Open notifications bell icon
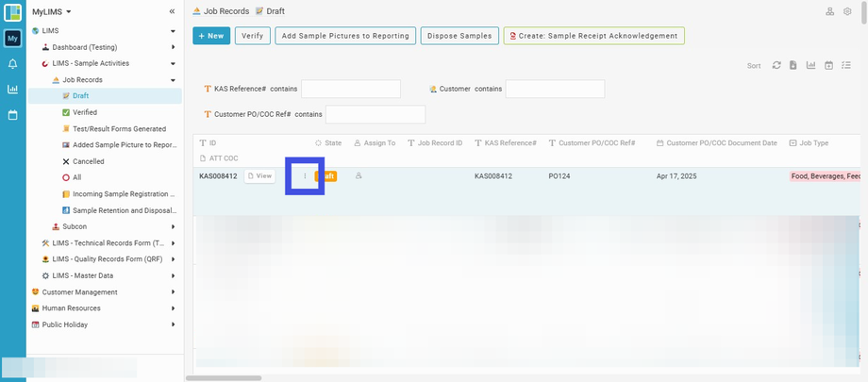Viewport: 868px width, 382px height. click(x=12, y=64)
